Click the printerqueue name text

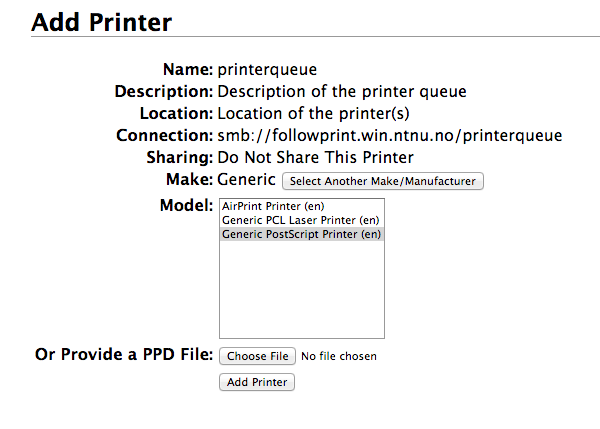[x=267, y=70]
